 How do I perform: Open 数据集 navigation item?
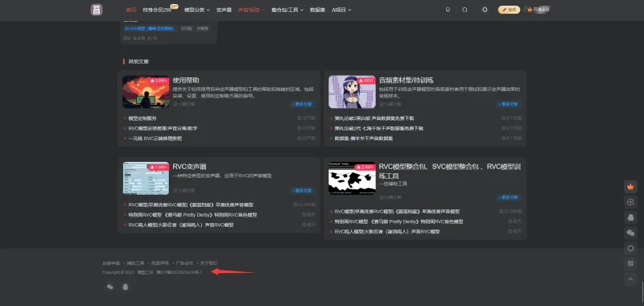317,10
